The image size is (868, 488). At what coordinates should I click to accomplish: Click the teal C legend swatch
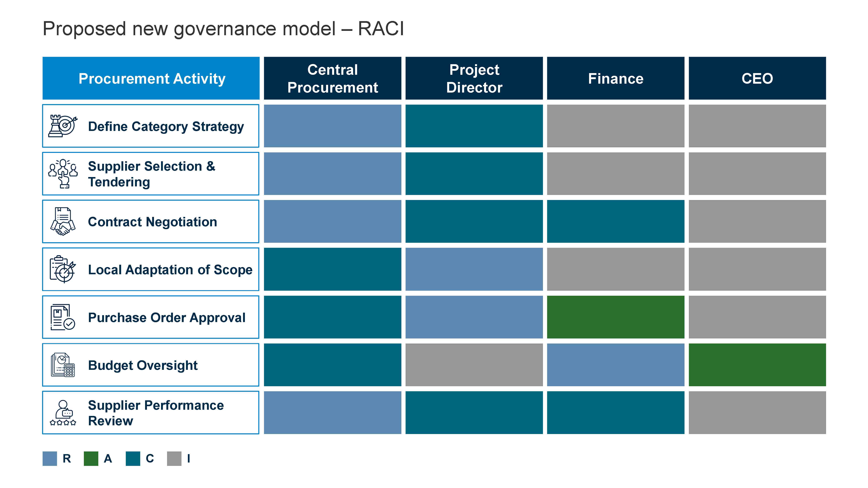tap(133, 458)
